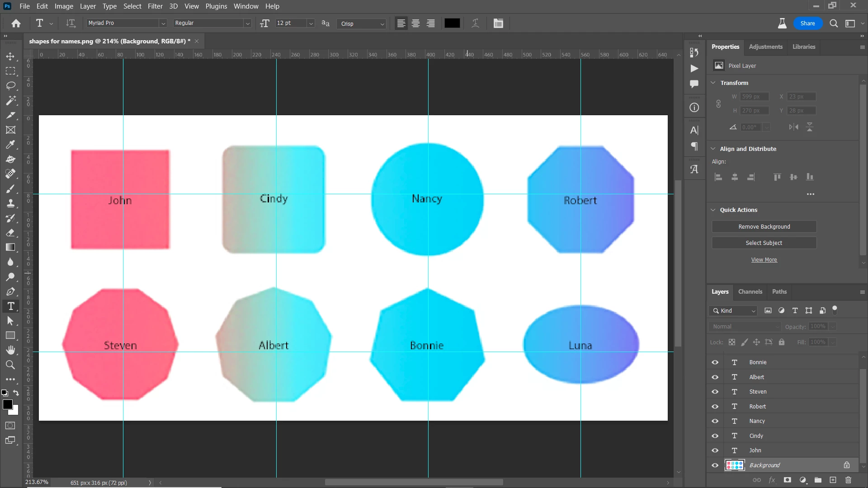Select the Hand tool
The height and width of the screenshot is (488, 868).
(x=10, y=350)
